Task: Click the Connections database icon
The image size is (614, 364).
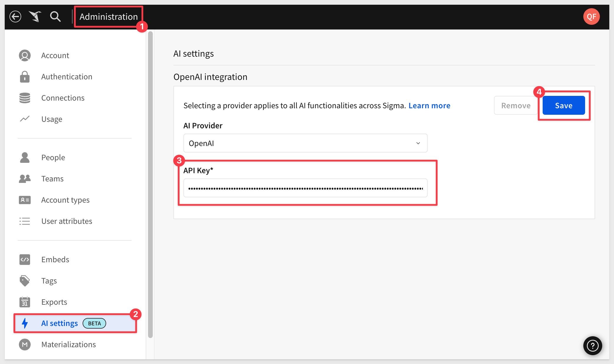Action: (25, 98)
